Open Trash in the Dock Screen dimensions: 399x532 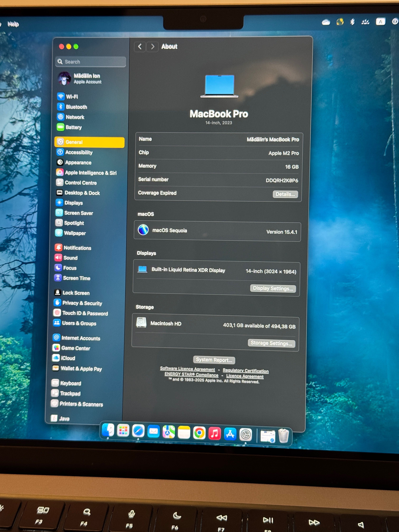pyautogui.click(x=284, y=436)
